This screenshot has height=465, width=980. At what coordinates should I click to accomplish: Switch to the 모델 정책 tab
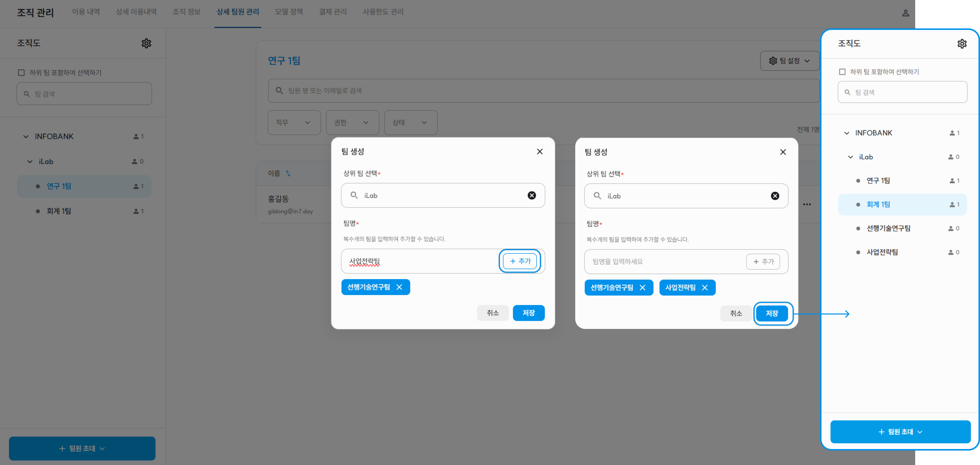coord(289,12)
